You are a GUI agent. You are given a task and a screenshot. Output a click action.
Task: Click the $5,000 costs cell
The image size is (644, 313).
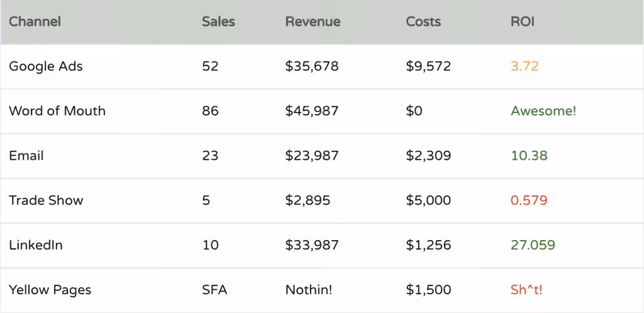click(x=428, y=200)
